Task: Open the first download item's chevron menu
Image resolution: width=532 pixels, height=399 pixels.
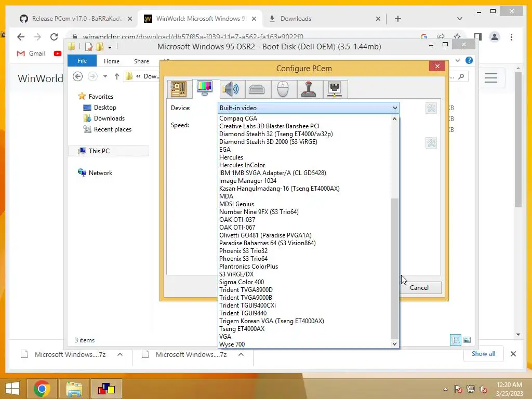Action: coord(120,354)
